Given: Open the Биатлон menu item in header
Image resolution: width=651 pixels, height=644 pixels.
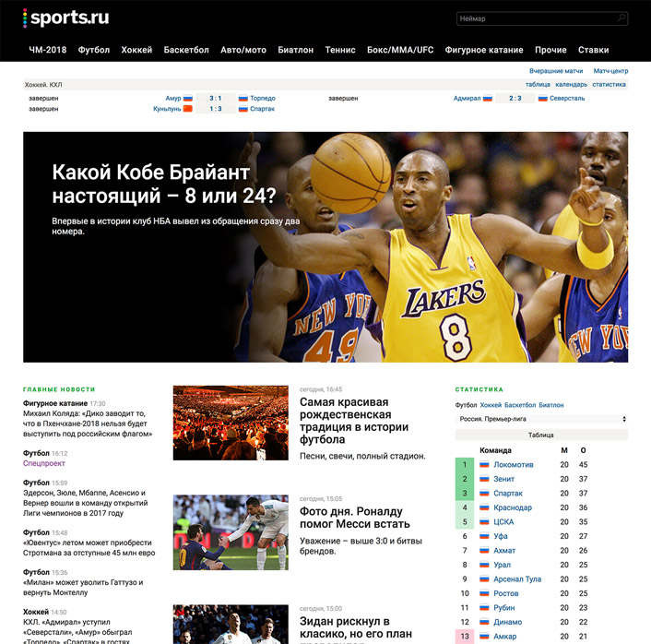Looking at the screenshot, I should [296, 50].
